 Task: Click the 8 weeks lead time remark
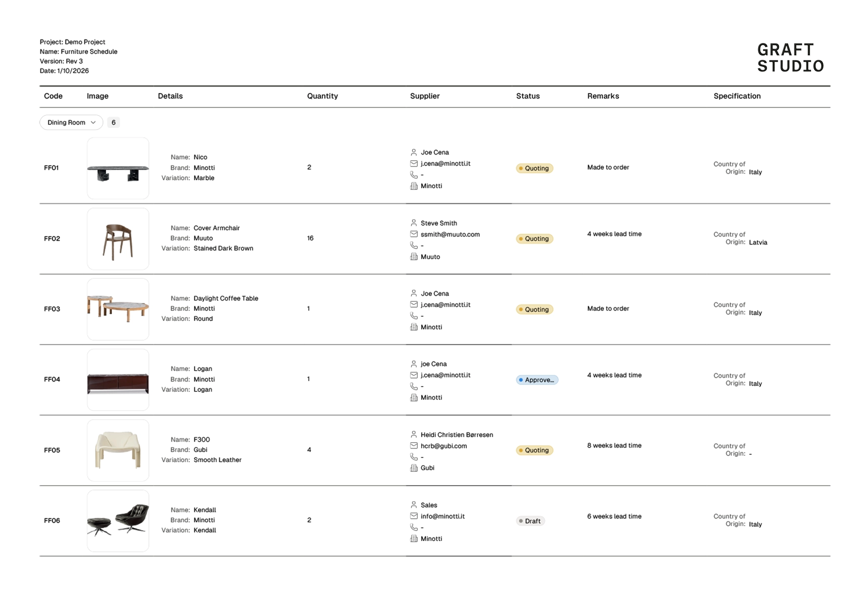pos(614,446)
